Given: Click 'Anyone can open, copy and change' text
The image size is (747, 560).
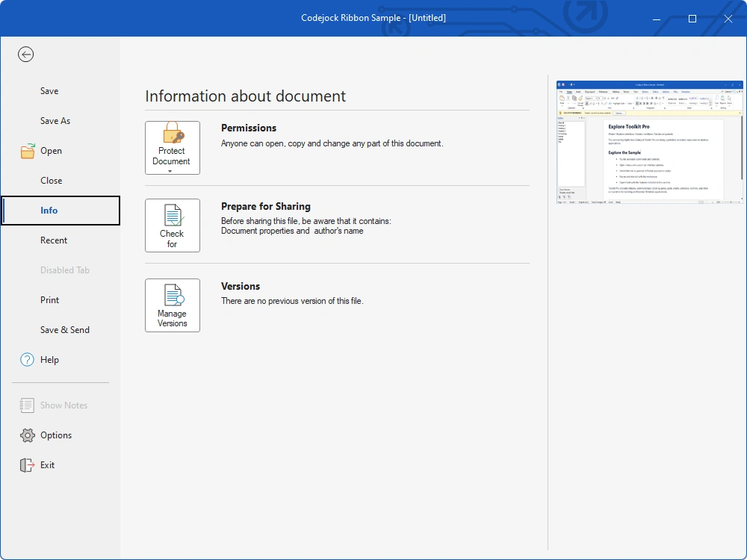Looking at the screenshot, I should [x=332, y=143].
